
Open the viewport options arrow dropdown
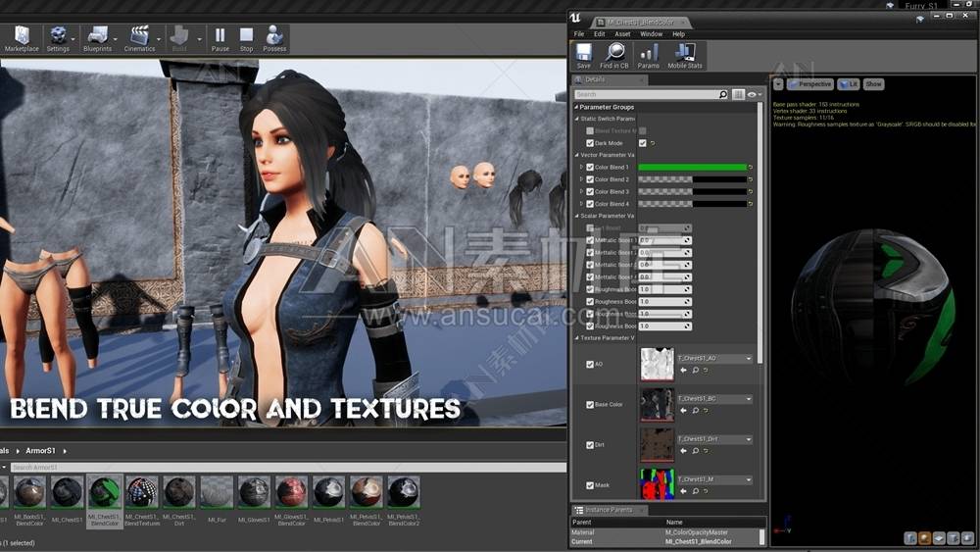pos(778,83)
